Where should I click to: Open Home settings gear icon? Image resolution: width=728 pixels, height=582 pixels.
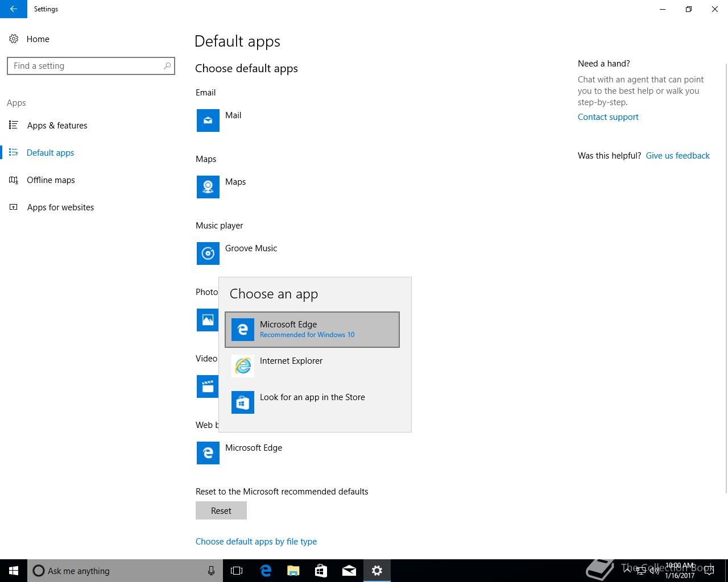click(14, 39)
